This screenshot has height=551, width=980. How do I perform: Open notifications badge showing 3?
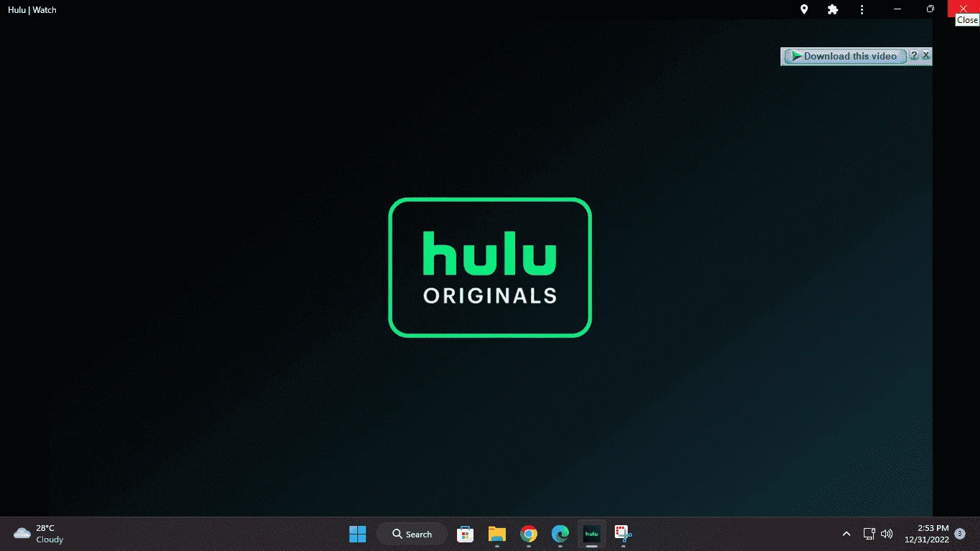point(960,534)
